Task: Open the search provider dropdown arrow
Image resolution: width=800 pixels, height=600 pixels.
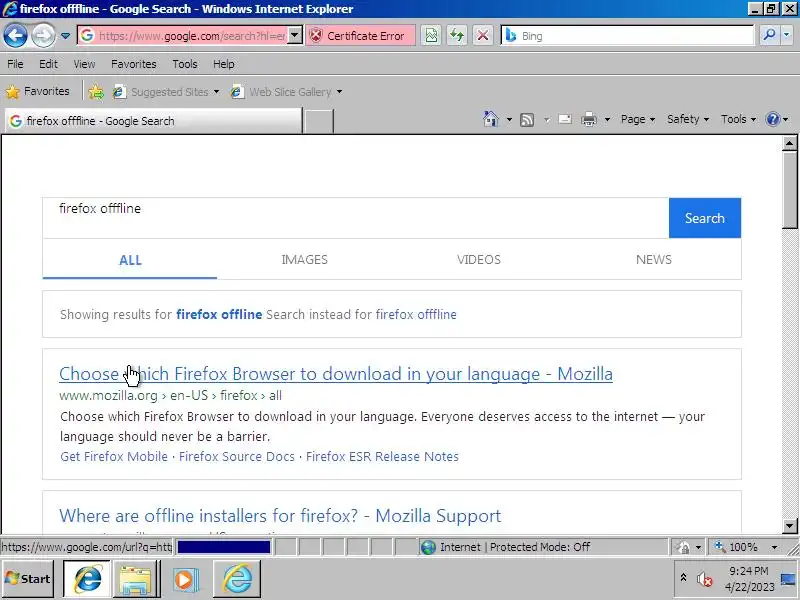Action: (787, 35)
